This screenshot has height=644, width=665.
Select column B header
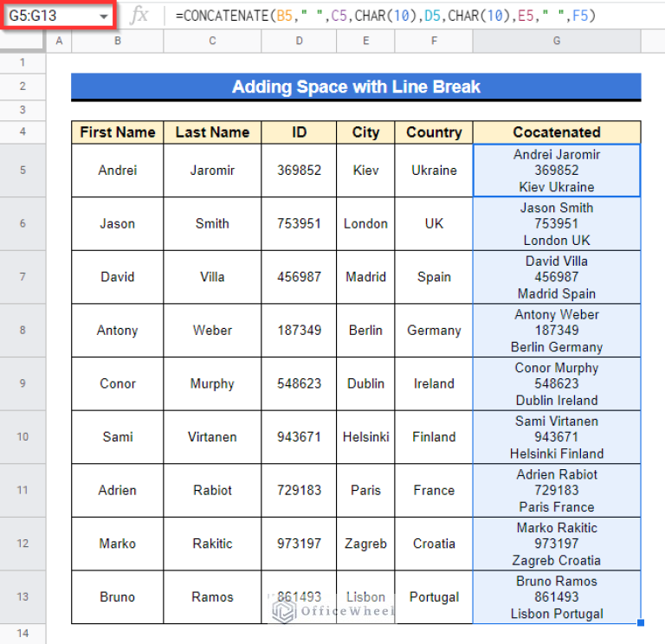pyautogui.click(x=117, y=42)
